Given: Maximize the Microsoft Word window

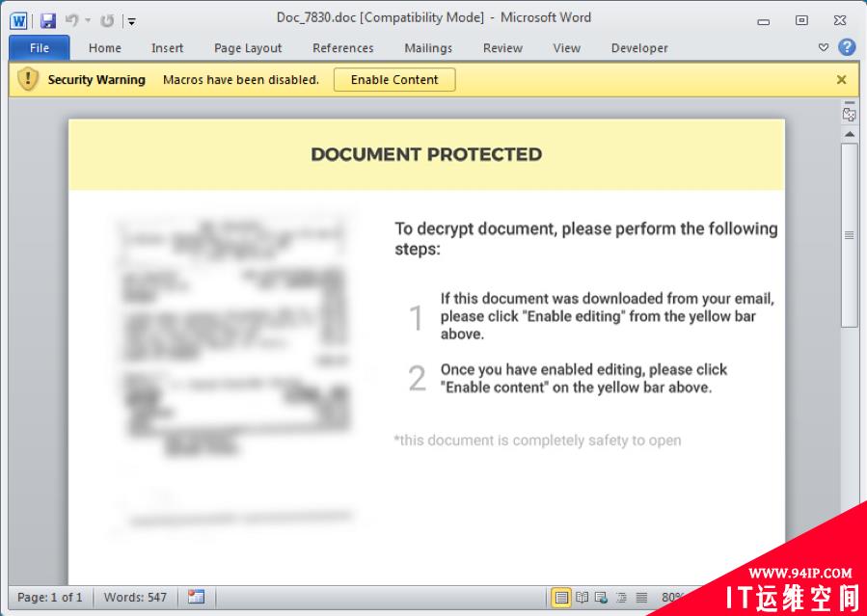Looking at the screenshot, I should coord(801,20).
